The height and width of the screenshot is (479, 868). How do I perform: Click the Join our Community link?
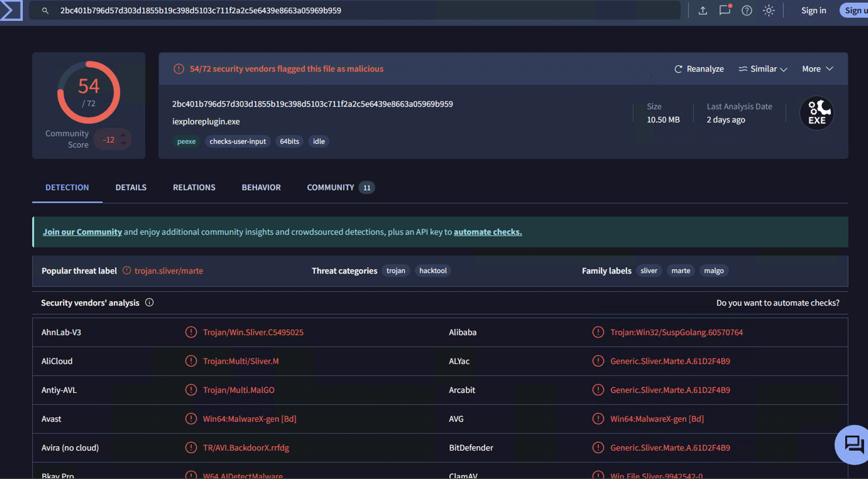[82, 232]
